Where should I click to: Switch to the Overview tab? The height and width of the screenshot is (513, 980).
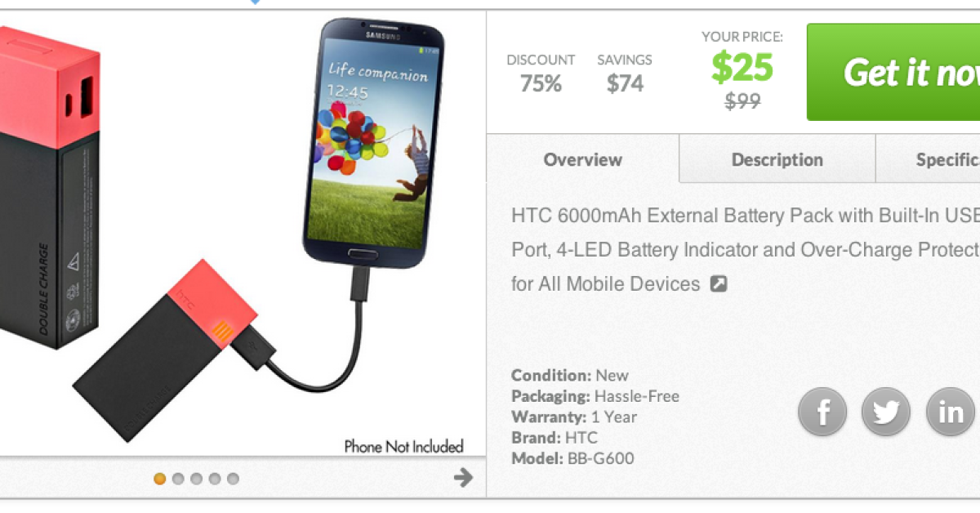tap(583, 158)
